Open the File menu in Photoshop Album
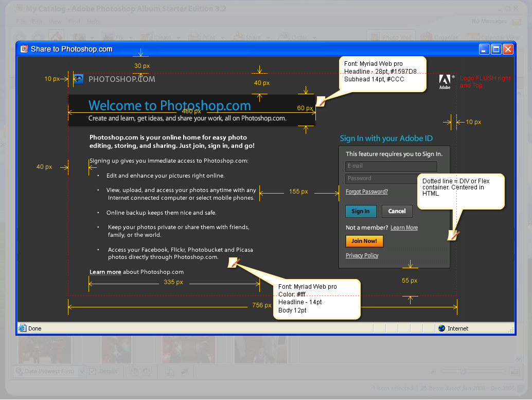The height and width of the screenshot is (400, 532). pos(21,22)
